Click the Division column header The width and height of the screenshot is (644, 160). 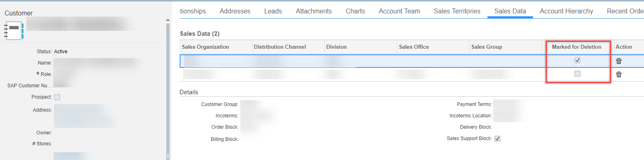pyautogui.click(x=336, y=47)
